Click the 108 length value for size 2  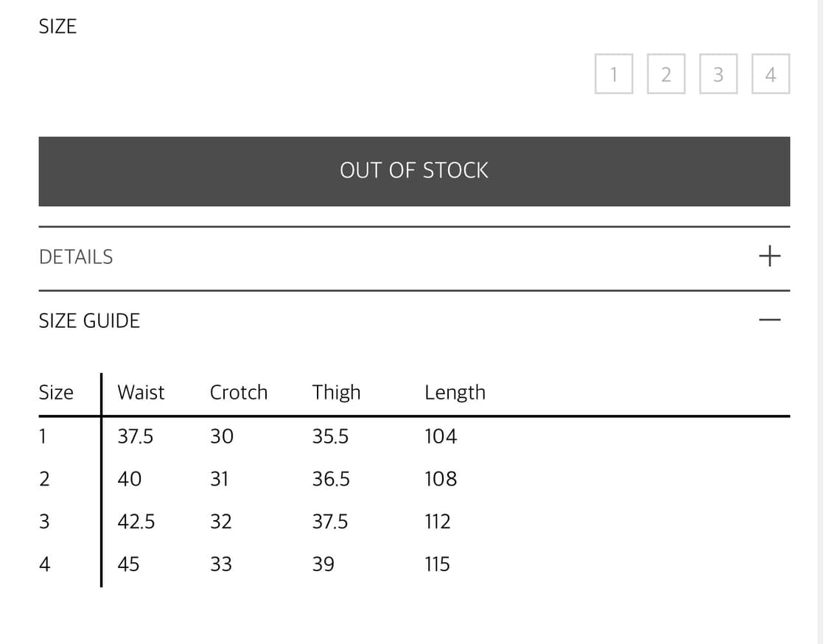(441, 479)
